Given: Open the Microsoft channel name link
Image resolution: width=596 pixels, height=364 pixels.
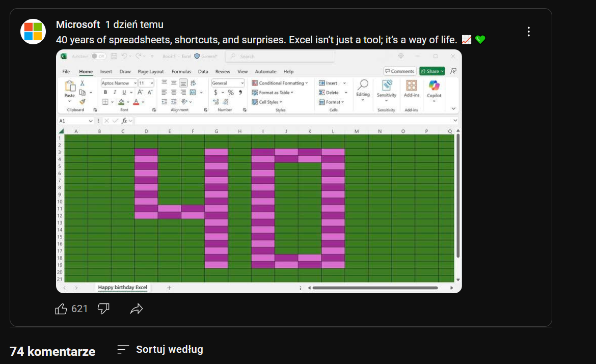Looking at the screenshot, I should point(78,24).
